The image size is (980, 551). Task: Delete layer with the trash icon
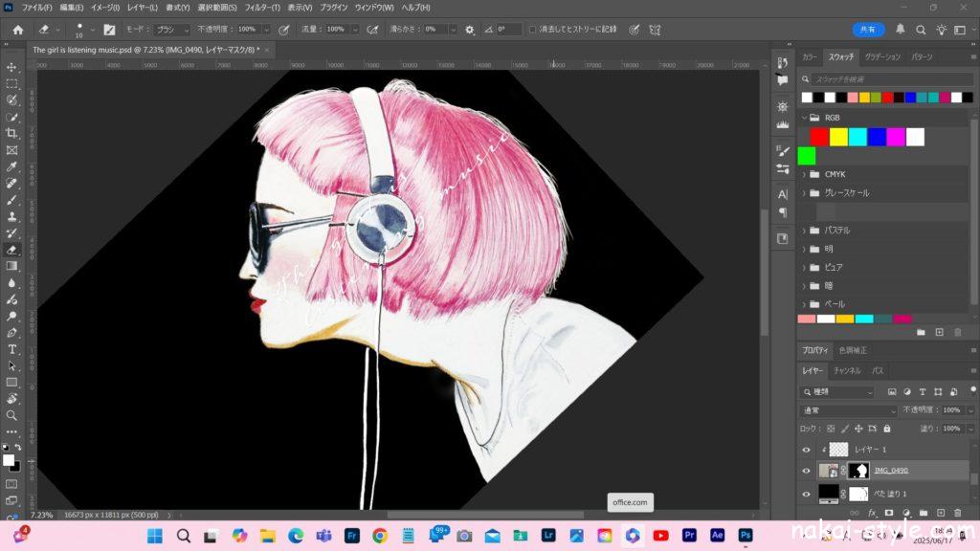pos(957,514)
